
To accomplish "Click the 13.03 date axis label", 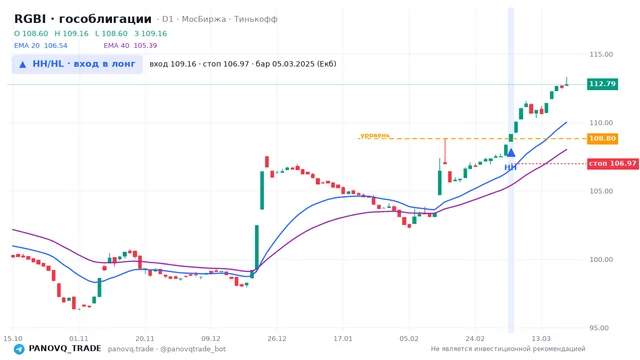I will (541, 338).
